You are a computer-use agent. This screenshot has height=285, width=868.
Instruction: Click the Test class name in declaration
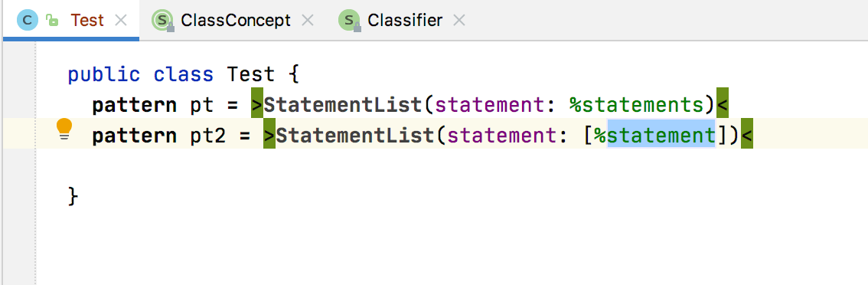pyautogui.click(x=251, y=75)
